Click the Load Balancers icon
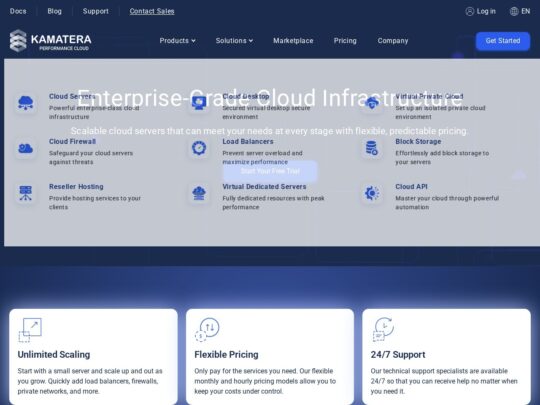Image resolution: width=540 pixels, height=405 pixels. pos(199,148)
